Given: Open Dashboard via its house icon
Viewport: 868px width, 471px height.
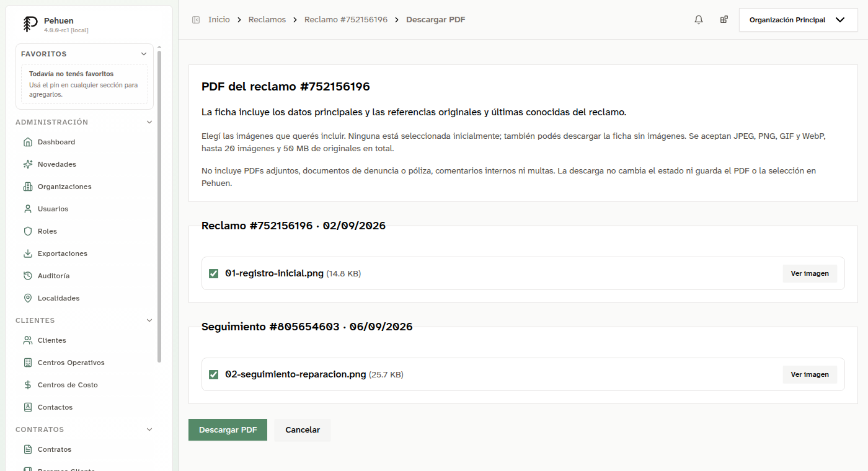Looking at the screenshot, I should point(27,142).
